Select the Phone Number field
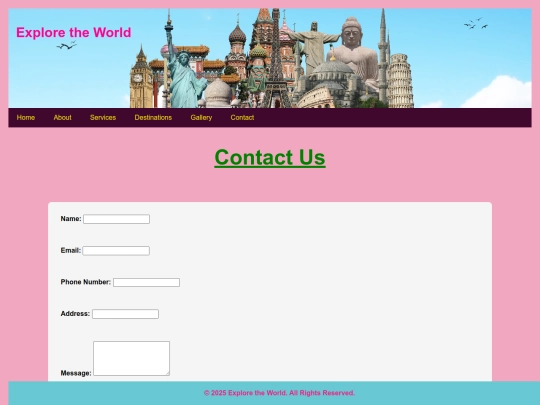 (146, 282)
